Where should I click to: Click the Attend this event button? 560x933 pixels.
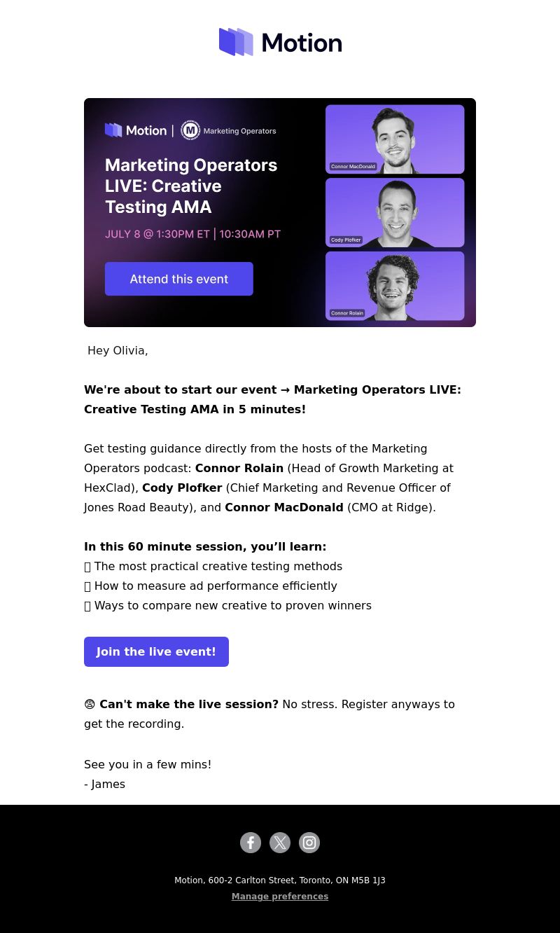(179, 279)
